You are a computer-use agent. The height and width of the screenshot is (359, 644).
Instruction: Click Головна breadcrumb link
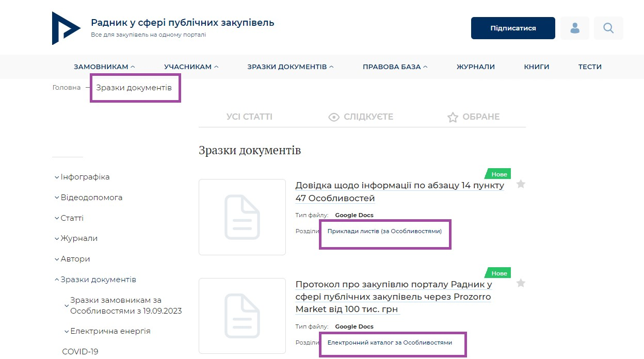pos(67,88)
